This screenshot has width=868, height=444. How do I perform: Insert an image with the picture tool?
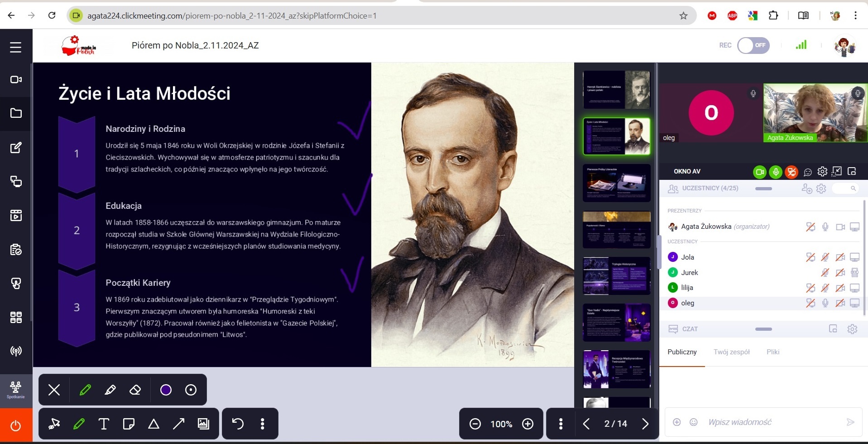point(203,424)
